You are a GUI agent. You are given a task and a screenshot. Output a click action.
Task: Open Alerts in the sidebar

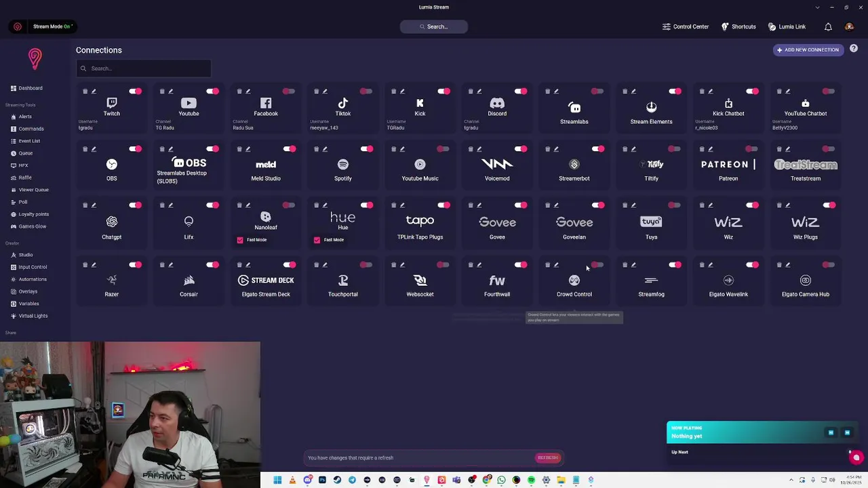click(21, 117)
